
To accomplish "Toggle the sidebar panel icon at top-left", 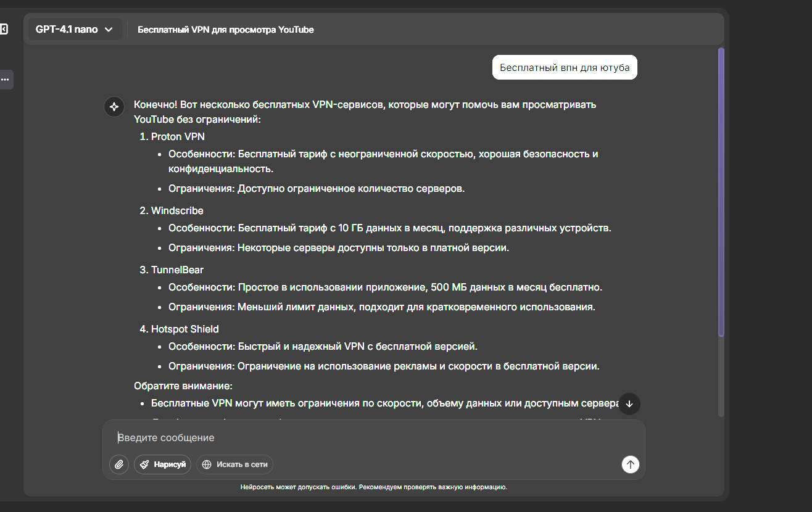I will click(x=4, y=29).
